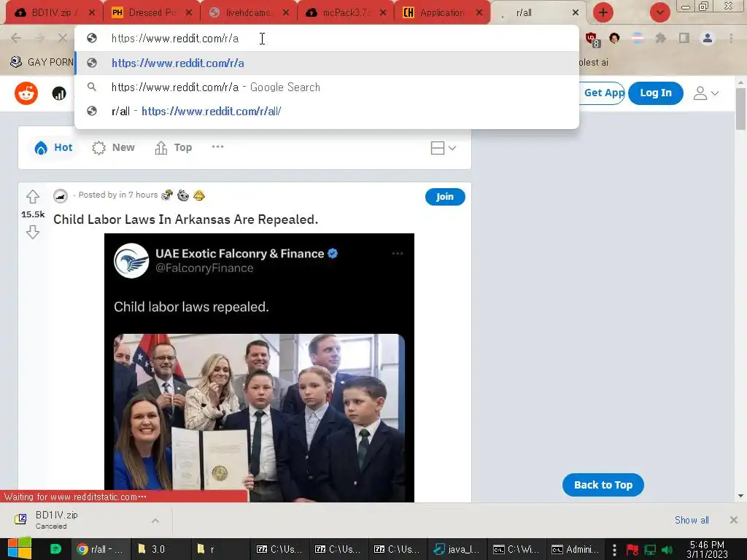Screen dimensions: 747x560
Task: Show hidden tray icons overflow dots
Action: [x=614, y=550]
